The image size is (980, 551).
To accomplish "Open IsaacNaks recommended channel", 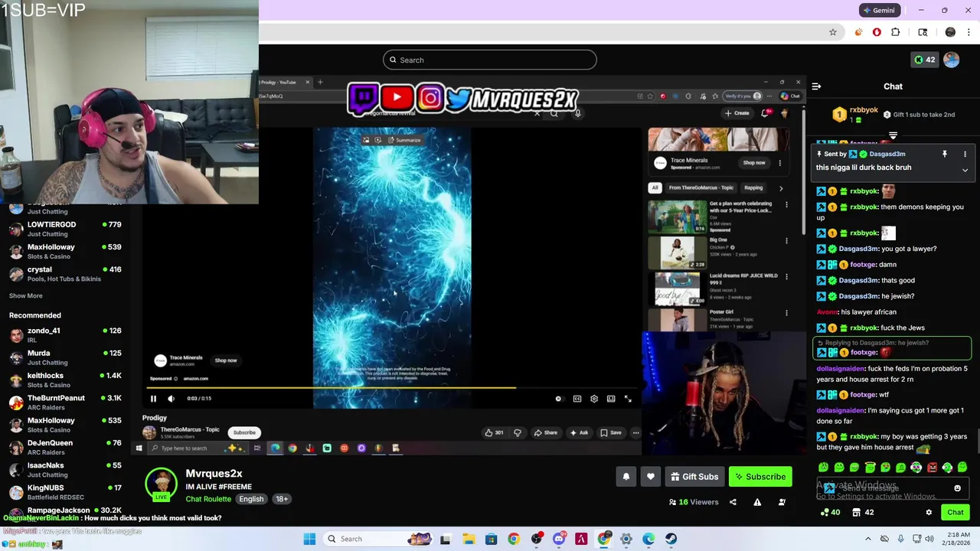I will pos(65,470).
